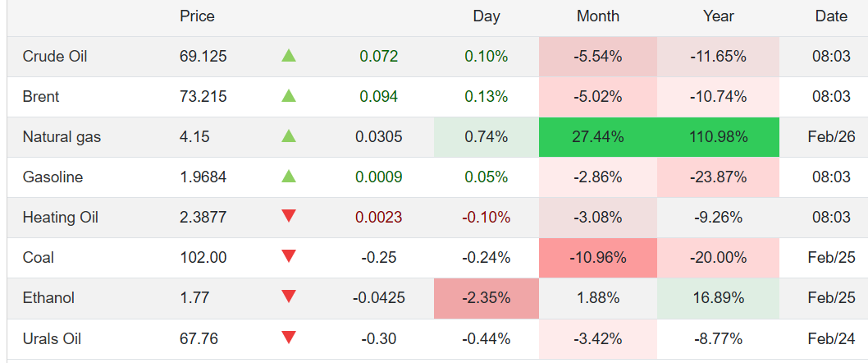Click the red down arrow beside Heating Oil
This screenshot has height=363, width=868.
[x=288, y=216]
